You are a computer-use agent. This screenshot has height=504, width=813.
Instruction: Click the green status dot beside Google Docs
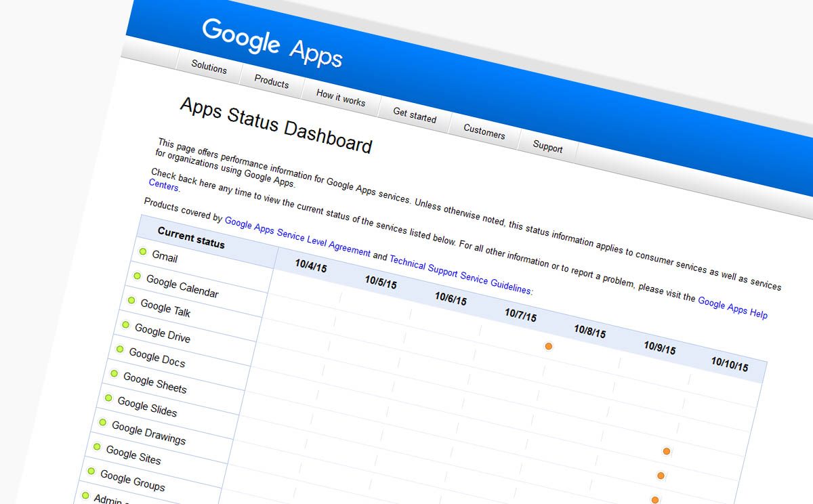(x=120, y=350)
